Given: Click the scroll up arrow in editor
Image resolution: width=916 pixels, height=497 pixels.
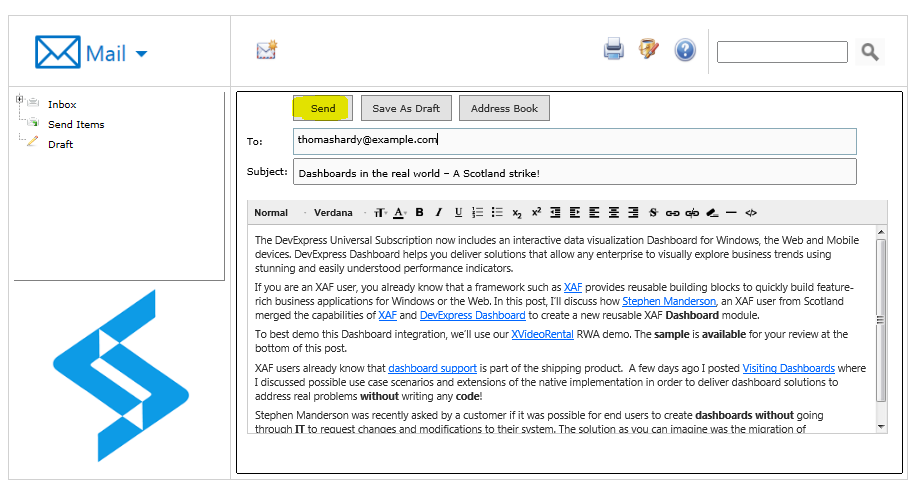Looking at the screenshot, I should coord(882,232).
